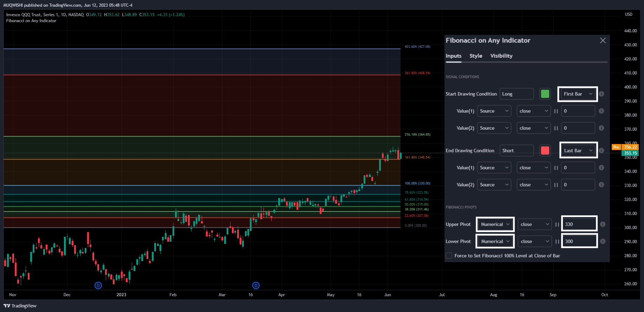Image resolution: width=644 pixels, height=312 pixels.
Task: Open close dropdown for End condition Value(1)
Action: pyautogui.click(x=534, y=168)
